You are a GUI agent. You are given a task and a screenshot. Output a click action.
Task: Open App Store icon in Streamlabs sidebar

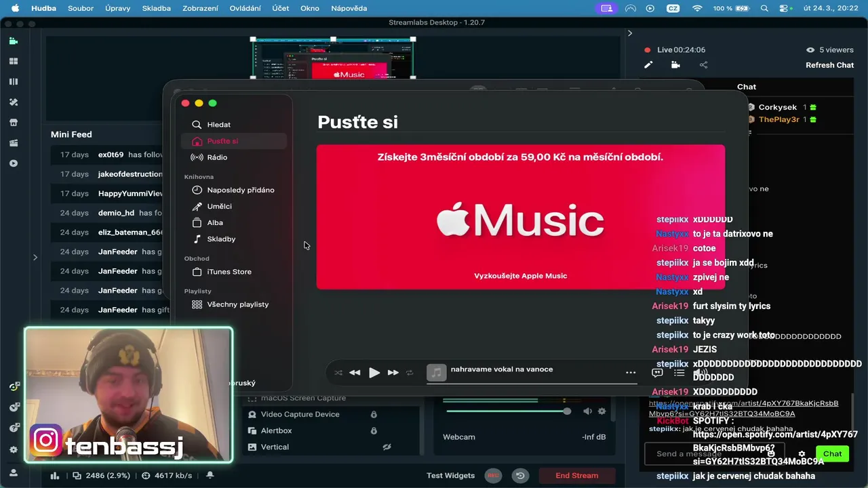(13, 123)
